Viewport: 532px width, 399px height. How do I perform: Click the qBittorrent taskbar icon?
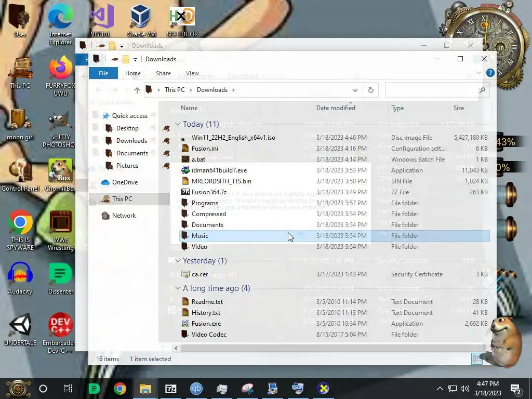coord(196,389)
